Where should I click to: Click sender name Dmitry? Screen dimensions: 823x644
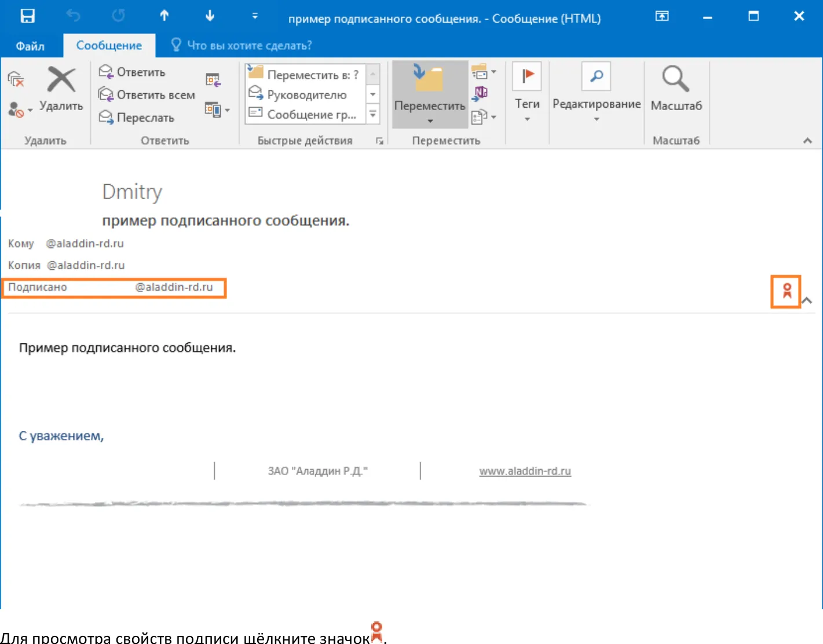[x=132, y=192]
